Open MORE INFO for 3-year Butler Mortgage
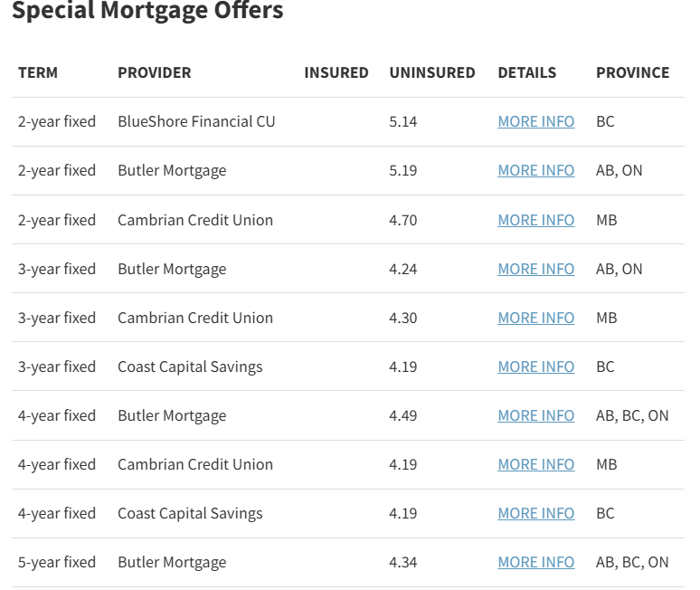Screen dimensions: 700x590 coord(535,269)
